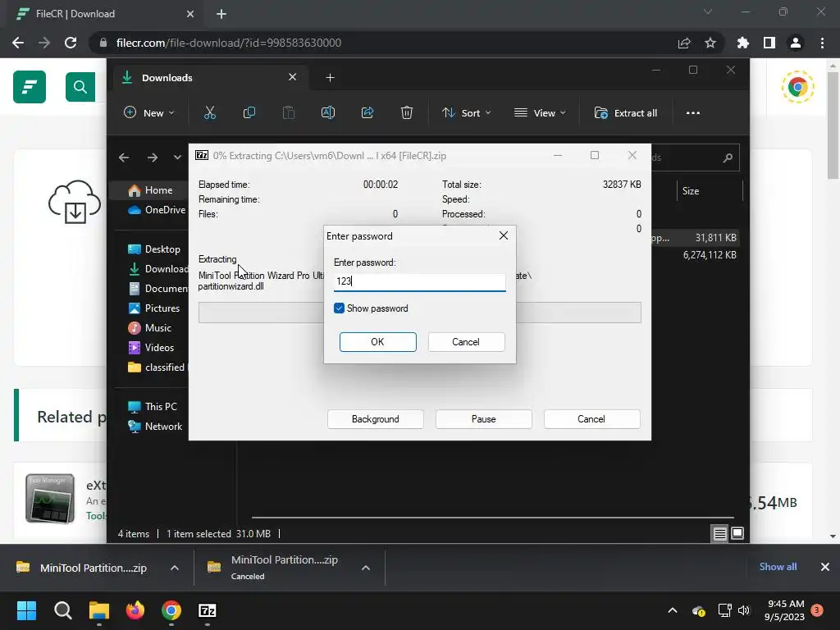Expand options for first MiniTool zip download
The image size is (840, 630).
[x=175, y=568]
